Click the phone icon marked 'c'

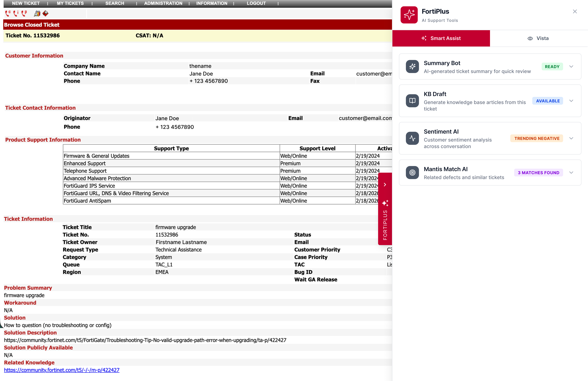click(x=8, y=13)
